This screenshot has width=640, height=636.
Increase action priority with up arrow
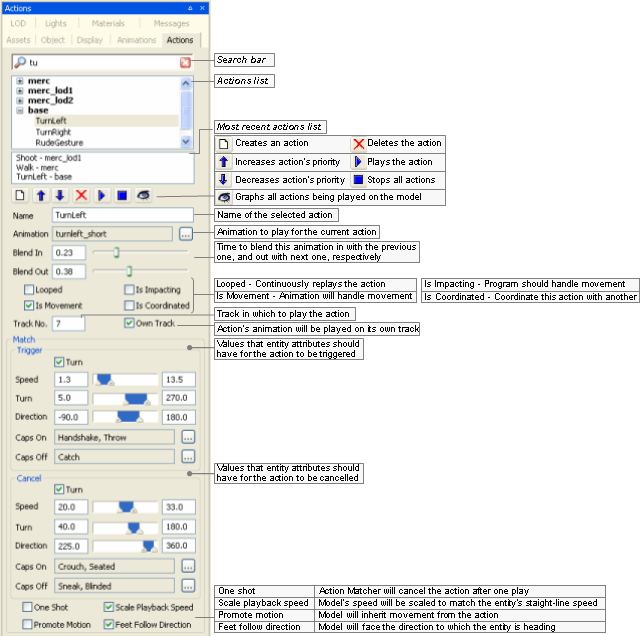pos(40,196)
